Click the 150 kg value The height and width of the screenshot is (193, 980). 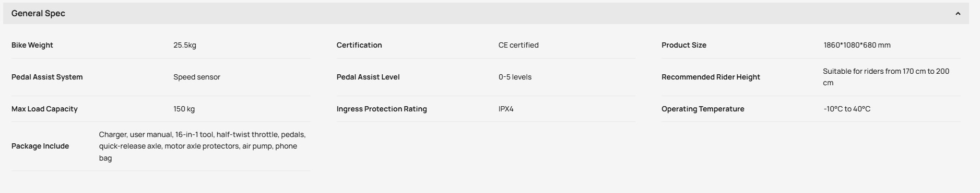pos(184,109)
